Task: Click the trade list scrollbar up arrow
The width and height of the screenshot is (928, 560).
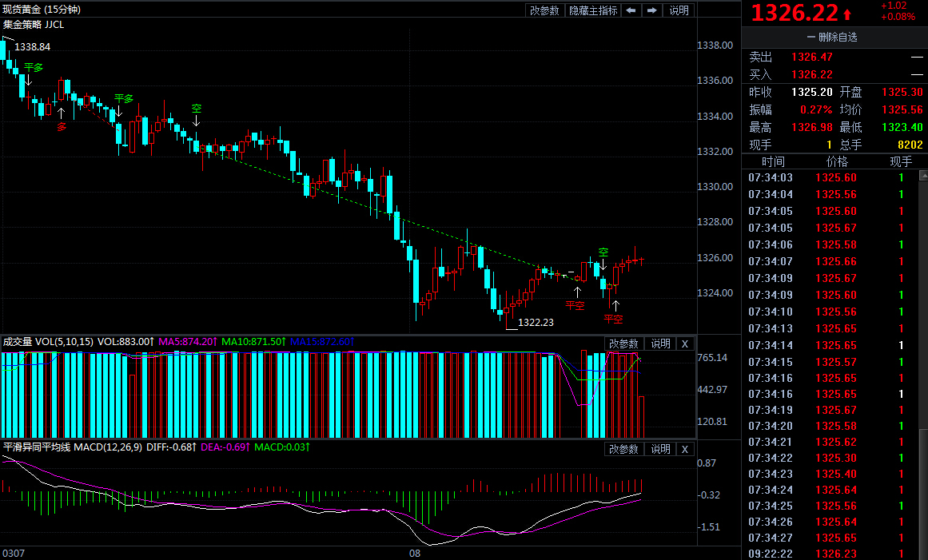Action: coord(923,176)
